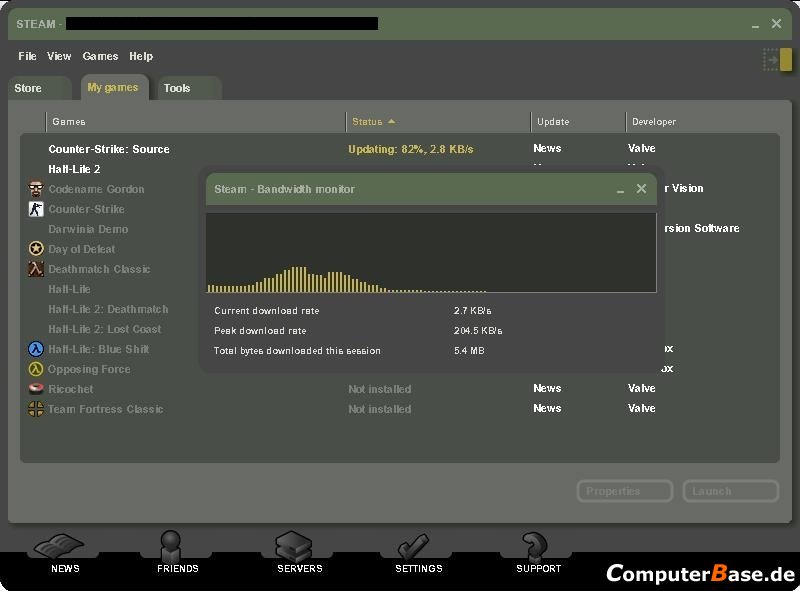Select Half-Life 2: Deathmatch entry

coord(108,309)
